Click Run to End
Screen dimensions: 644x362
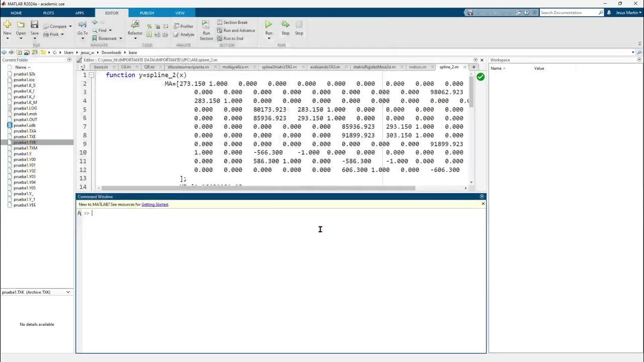tap(230, 39)
